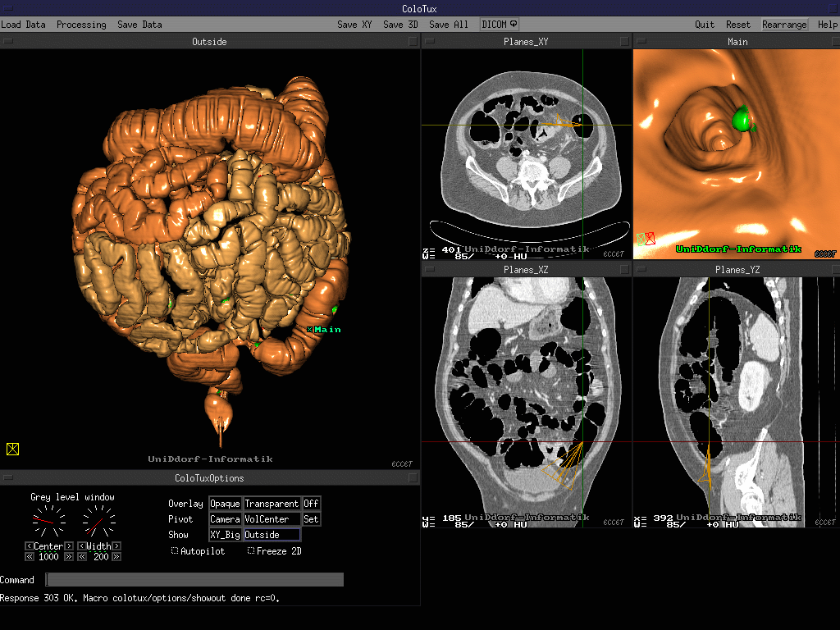Image resolution: width=840 pixels, height=630 pixels.
Task: Click the grey level Center dial
Action: click(48, 521)
